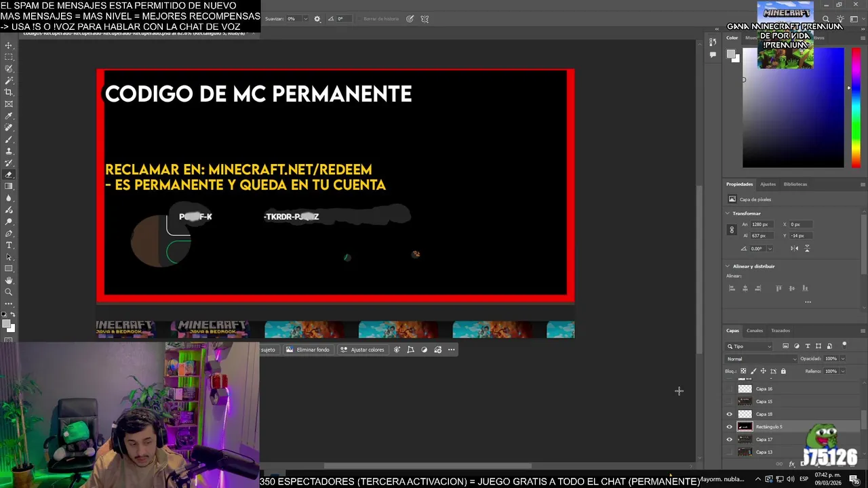Click the Eliminar fondo button
The width and height of the screenshot is (868, 488).
[308, 350]
